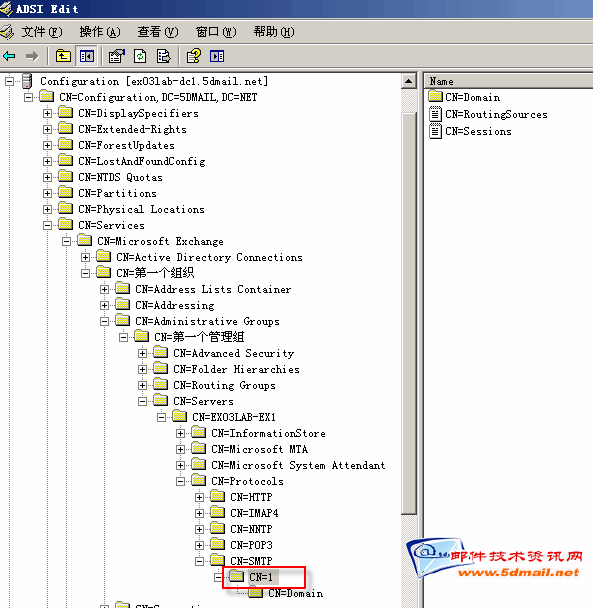593x608 pixels.
Task: Select CN=EXO3LAB-EX1 server node
Action: (234, 417)
